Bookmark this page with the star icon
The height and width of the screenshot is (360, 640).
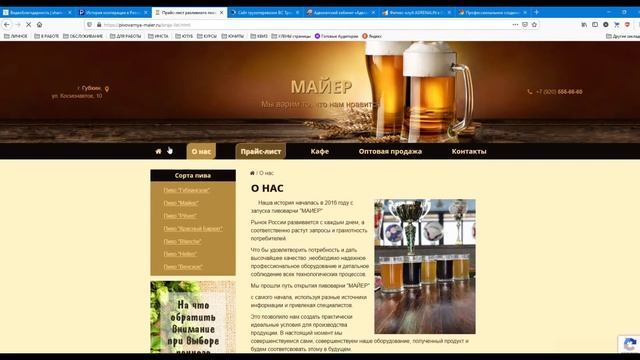click(534, 25)
